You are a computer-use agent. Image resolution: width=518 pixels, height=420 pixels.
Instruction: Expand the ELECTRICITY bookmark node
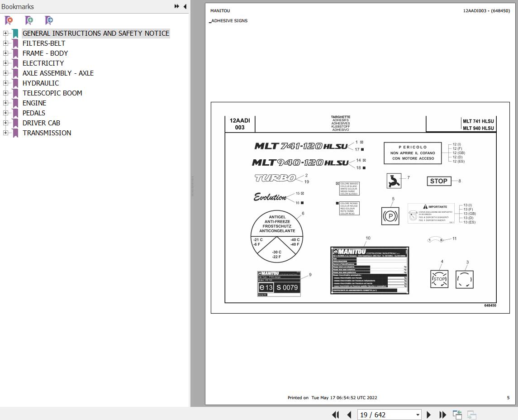click(5, 63)
